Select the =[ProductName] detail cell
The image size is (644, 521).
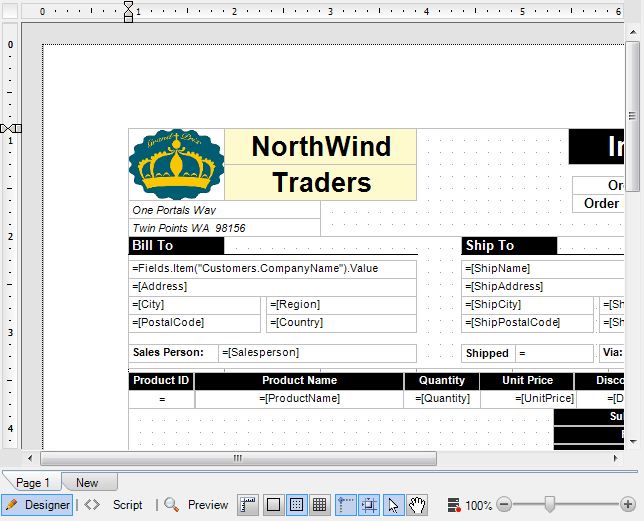tap(299, 399)
